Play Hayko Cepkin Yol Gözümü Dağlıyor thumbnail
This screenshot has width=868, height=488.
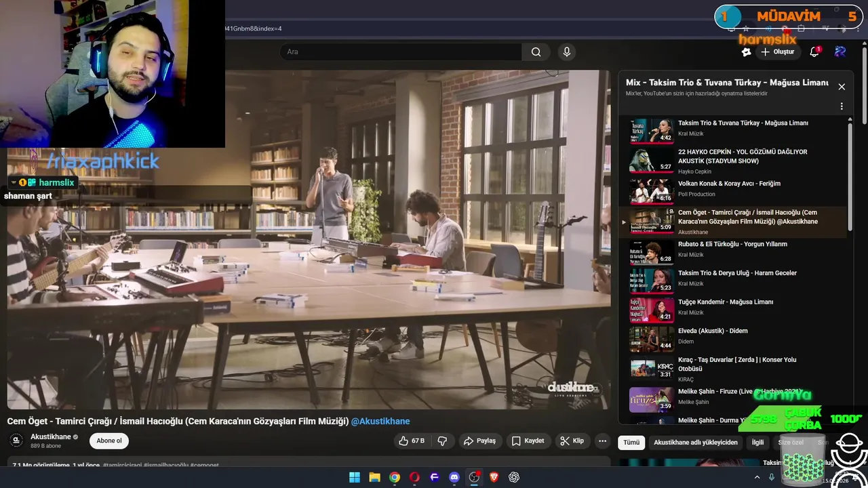pyautogui.click(x=651, y=160)
